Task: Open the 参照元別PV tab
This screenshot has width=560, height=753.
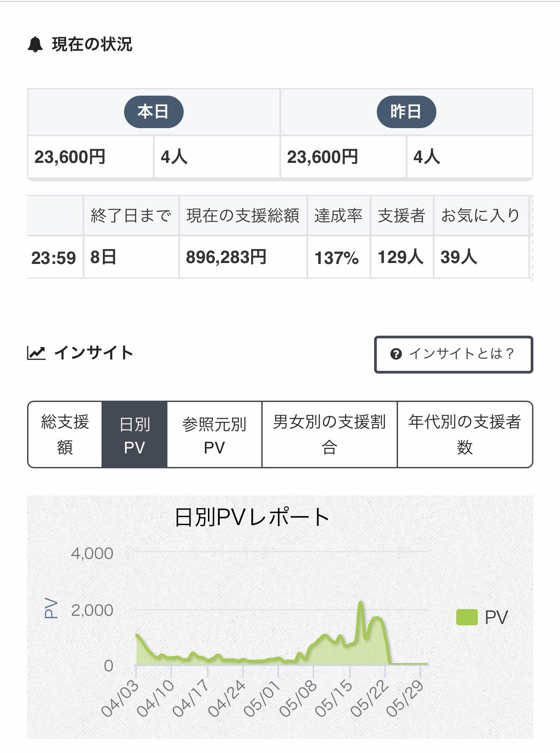Action: (x=214, y=434)
